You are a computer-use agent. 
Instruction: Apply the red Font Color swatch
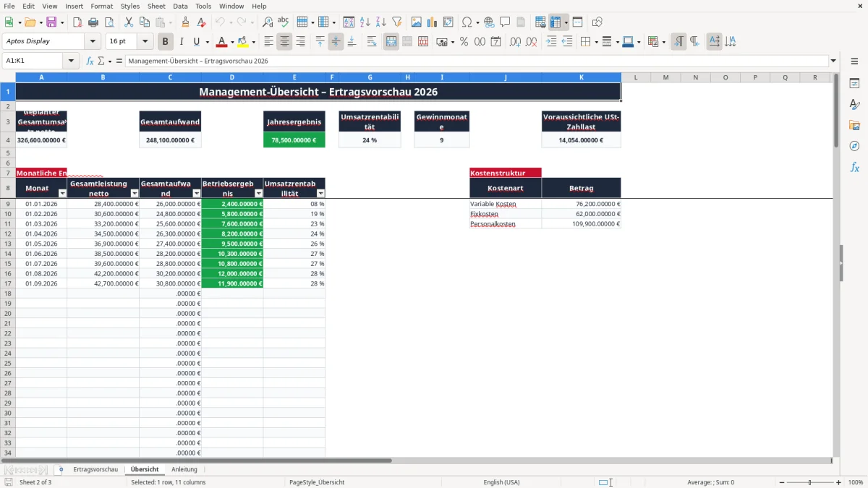click(221, 42)
